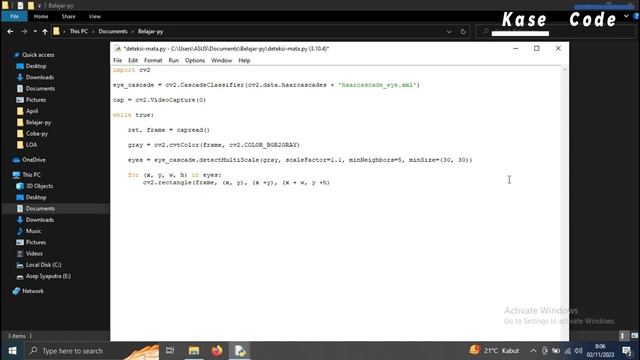Open the Format menu in IDLE

[x=153, y=60]
